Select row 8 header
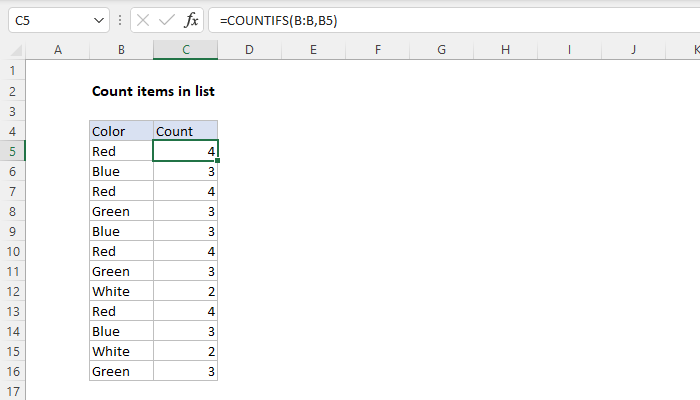The width and height of the screenshot is (700, 400). click(12, 211)
